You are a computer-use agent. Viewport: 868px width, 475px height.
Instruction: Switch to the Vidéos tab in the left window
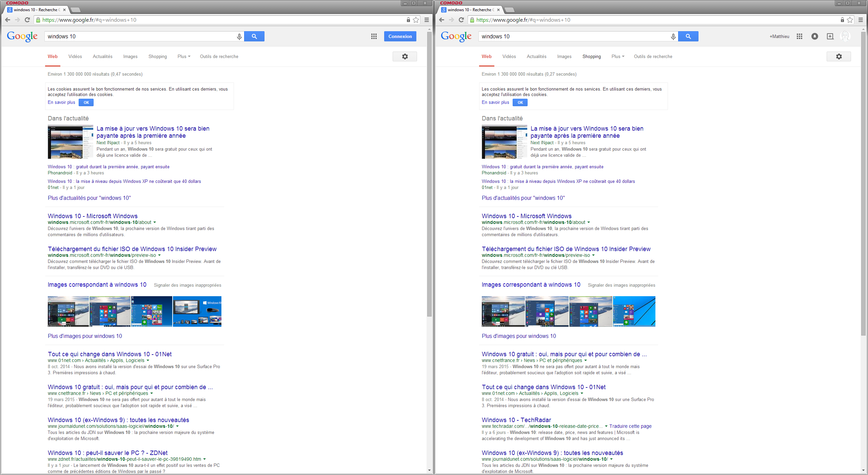pyautogui.click(x=75, y=57)
